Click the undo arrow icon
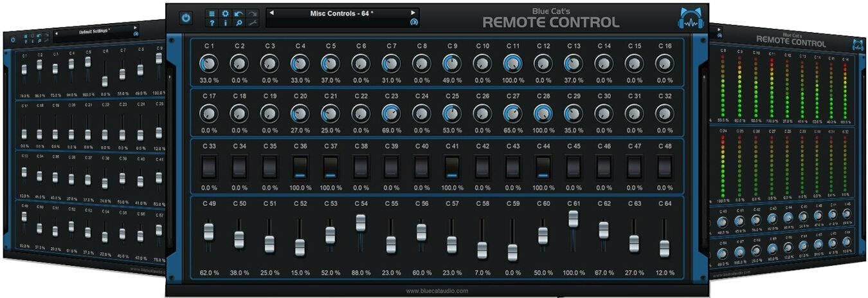Screen dimensions: 868x298 pos(239,13)
